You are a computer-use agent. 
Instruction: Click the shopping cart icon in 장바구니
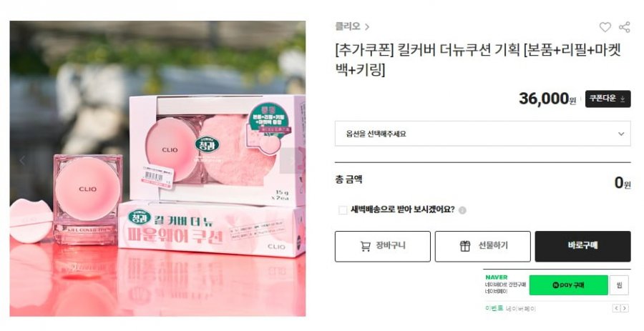tap(365, 246)
